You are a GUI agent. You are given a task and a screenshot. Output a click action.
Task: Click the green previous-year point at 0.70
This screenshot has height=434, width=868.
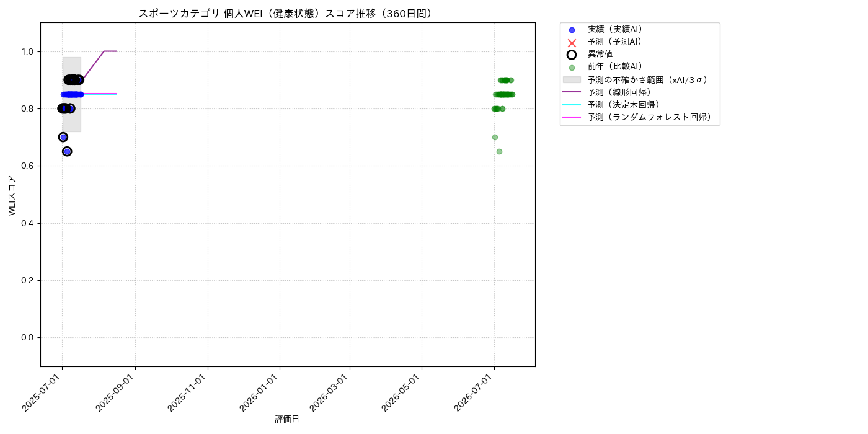click(495, 137)
